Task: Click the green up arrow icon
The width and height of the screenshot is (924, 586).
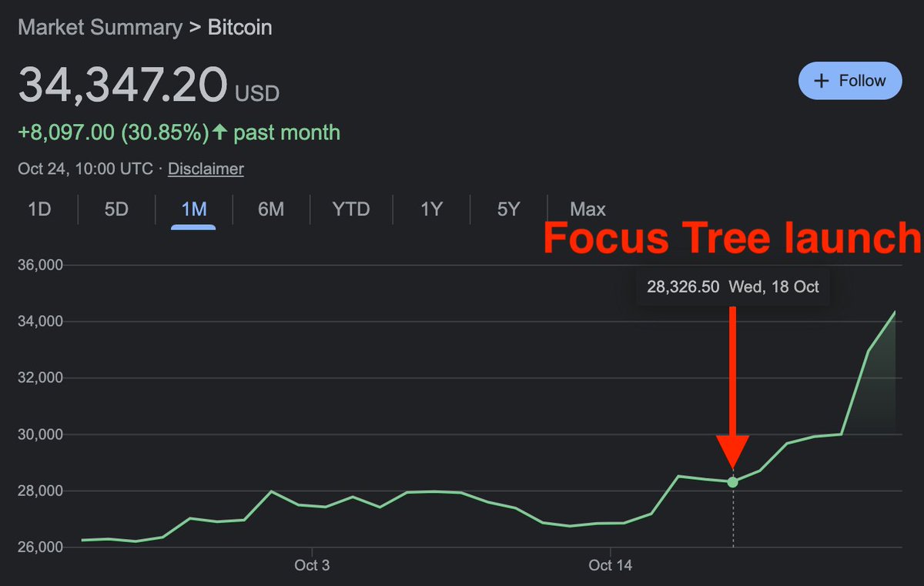Action: 220,132
